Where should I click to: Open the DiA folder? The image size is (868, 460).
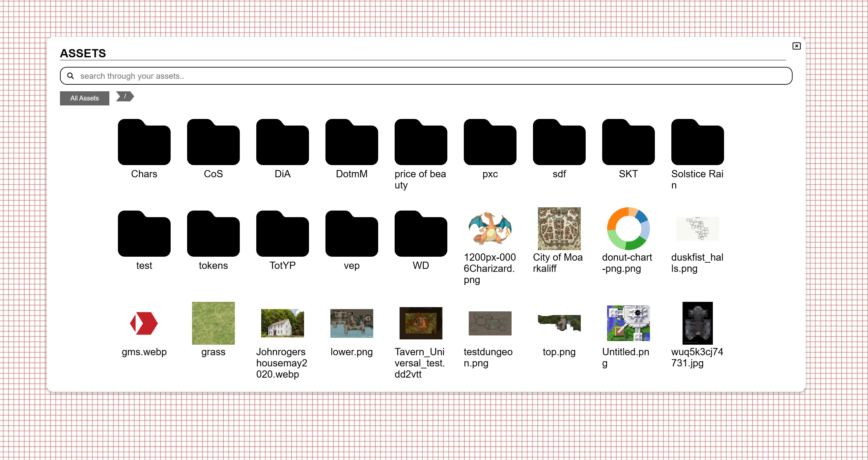tap(282, 142)
